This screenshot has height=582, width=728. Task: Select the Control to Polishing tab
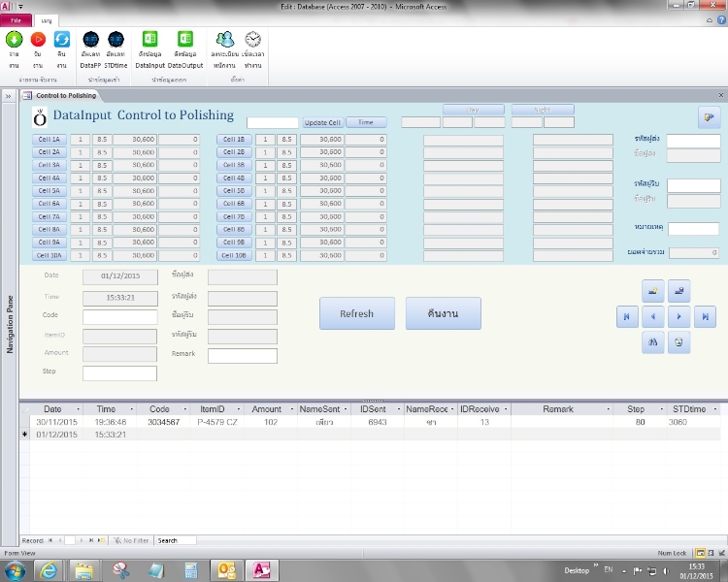[66, 96]
